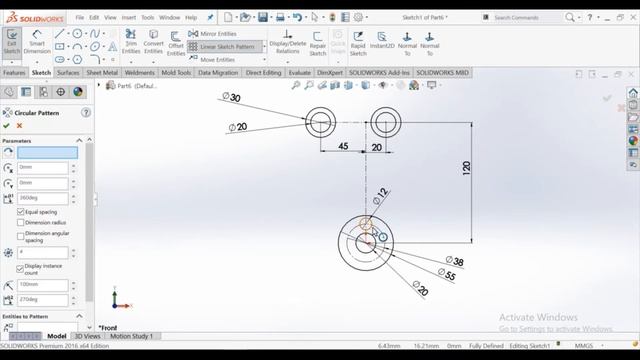Click the 360deg angle field
Viewport: 640px width, 360px height.
click(x=42, y=198)
